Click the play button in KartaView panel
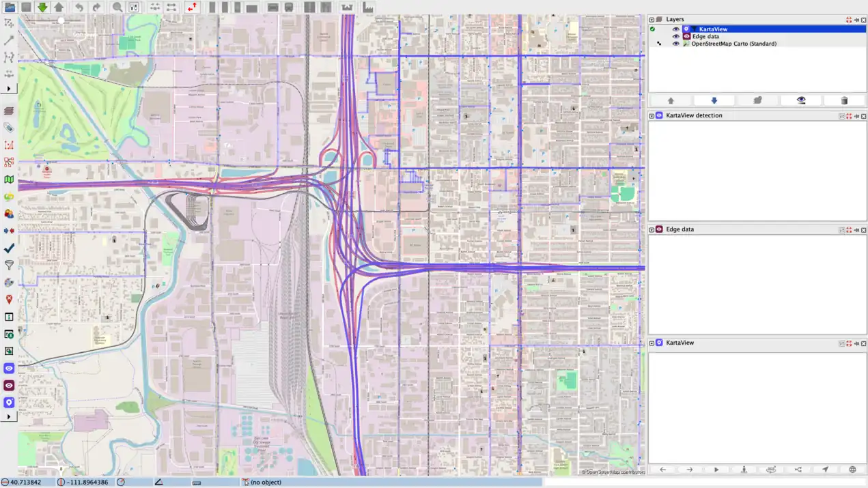The height and width of the screenshot is (488, 868). coord(716,470)
